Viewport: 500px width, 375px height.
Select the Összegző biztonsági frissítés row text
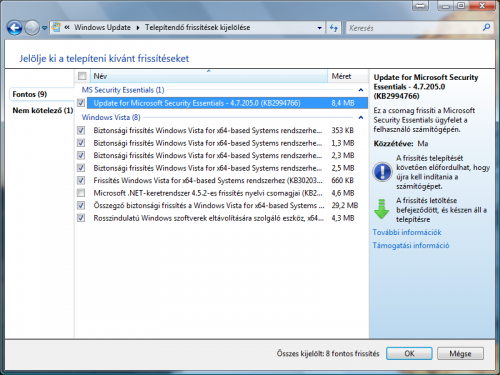(x=209, y=205)
